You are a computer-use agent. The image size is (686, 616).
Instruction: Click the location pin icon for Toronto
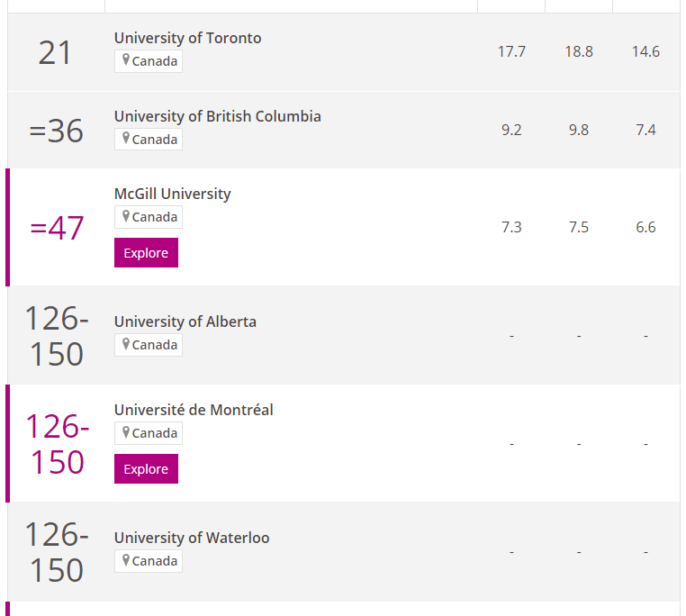click(126, 60)
